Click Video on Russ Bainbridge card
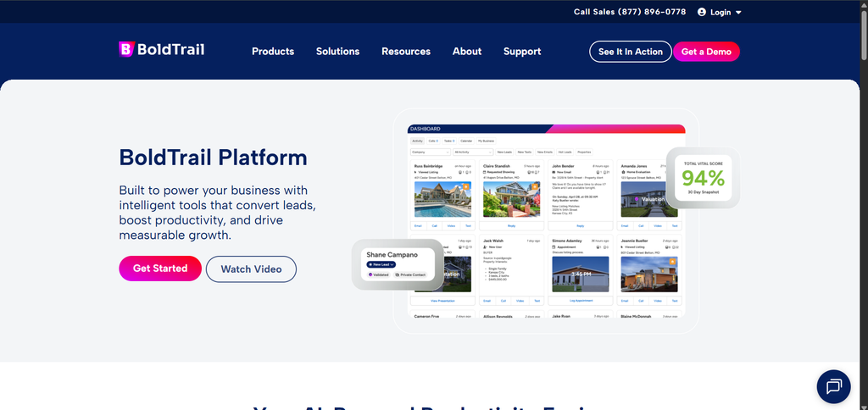The height and width of the screenshot is (410, 868). (x=451, y=225)
